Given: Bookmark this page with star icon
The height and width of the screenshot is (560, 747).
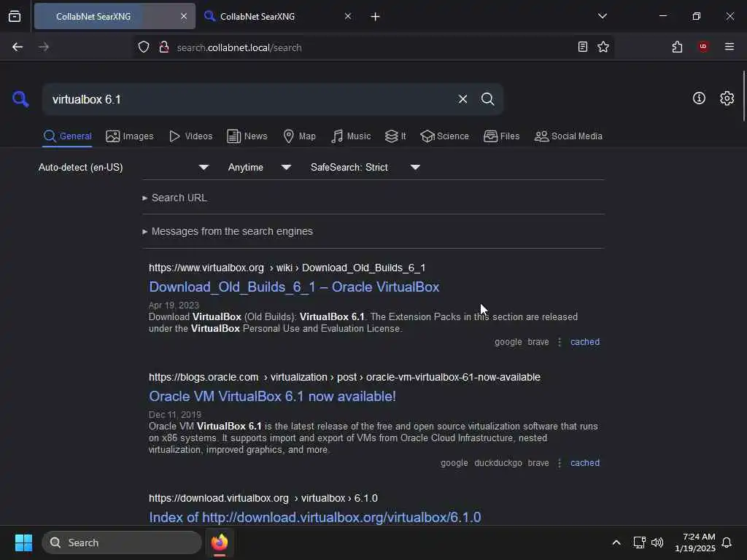Looking at the screenshot, I should (x=603, y=47).
